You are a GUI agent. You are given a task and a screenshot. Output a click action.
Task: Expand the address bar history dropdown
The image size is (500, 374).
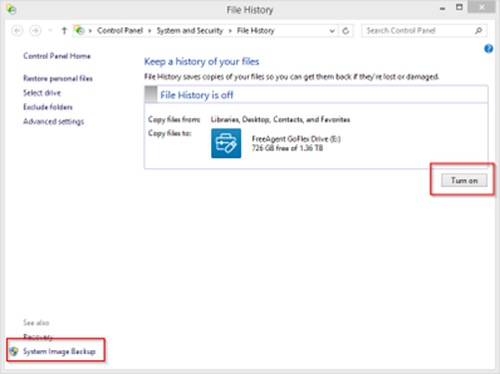pyautogui.click(x=332, y=31)
